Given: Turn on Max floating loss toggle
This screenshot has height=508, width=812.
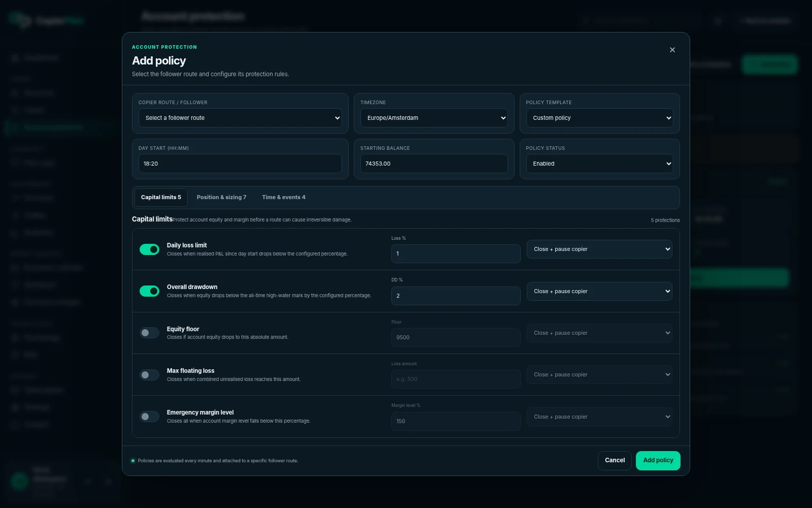Looking at the screenshot, I should tap(149, 375).
